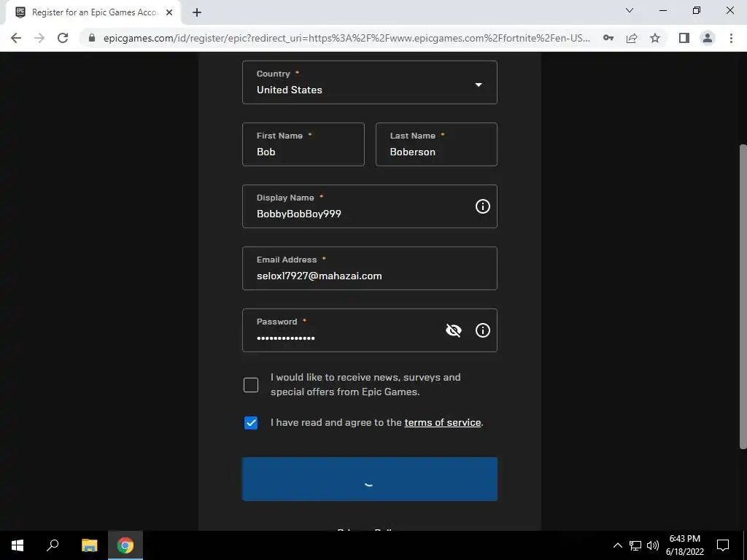Click the Password field
This screenshot has height=560, width=747.
(370, 330)
